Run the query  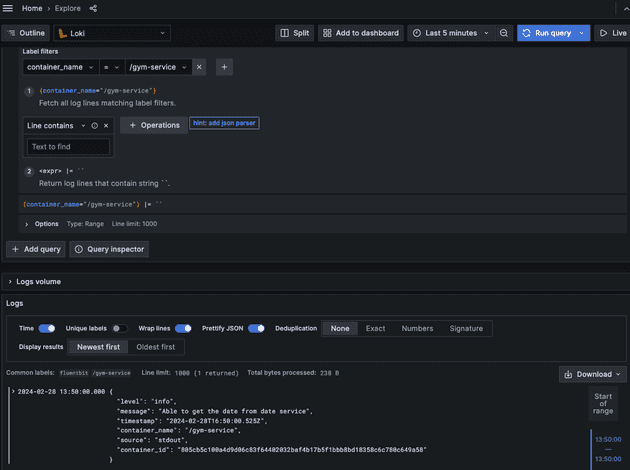point(547,33)
